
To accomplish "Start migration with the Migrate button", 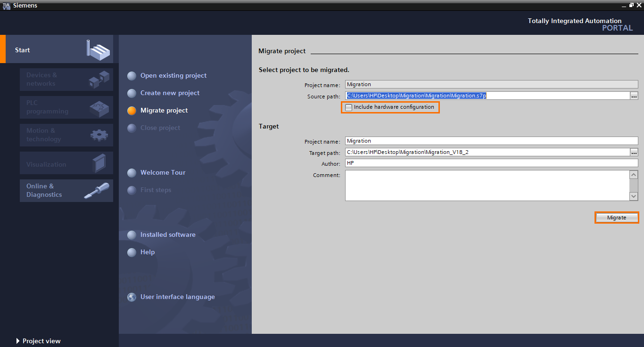I will click(x=617, y=218).
